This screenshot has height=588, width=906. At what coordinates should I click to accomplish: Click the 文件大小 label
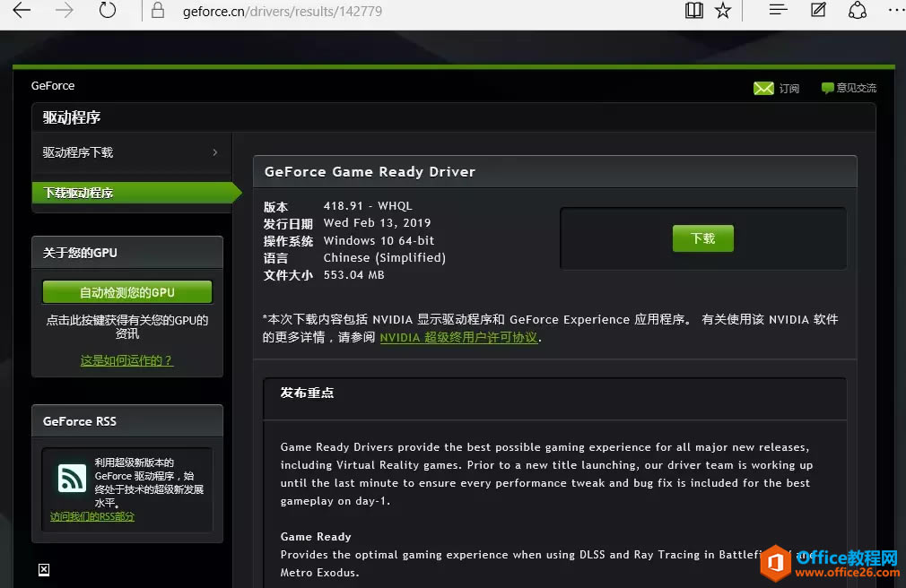(x=288, y=275)
